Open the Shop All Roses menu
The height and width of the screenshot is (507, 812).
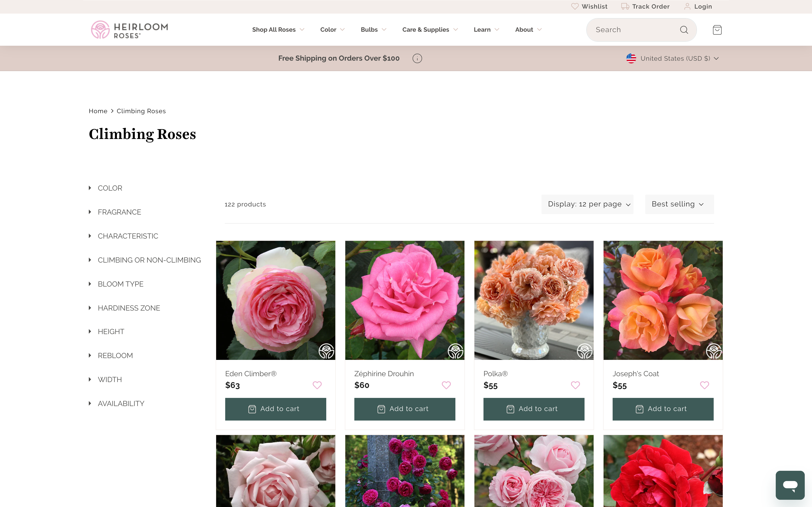coord(274,29)
